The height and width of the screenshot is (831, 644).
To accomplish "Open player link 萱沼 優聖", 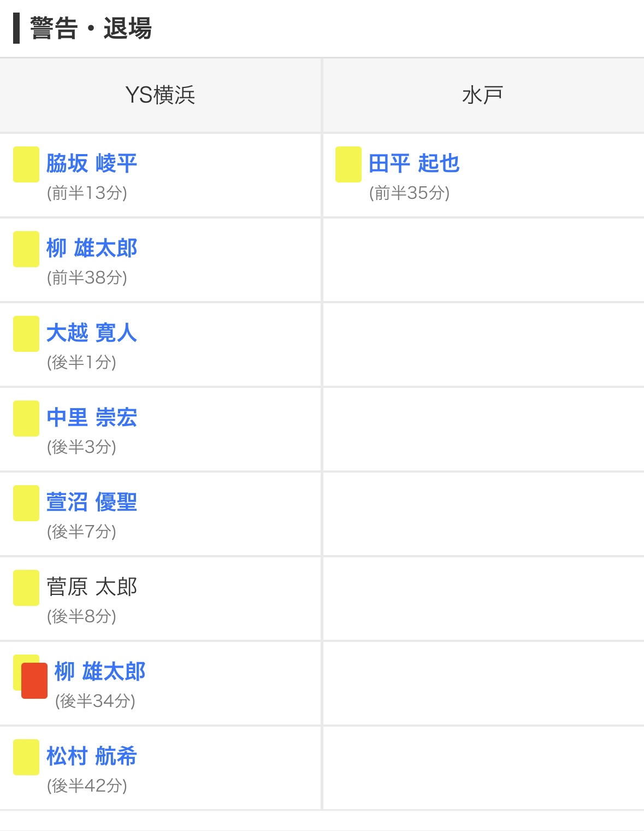I will (92, 502).
